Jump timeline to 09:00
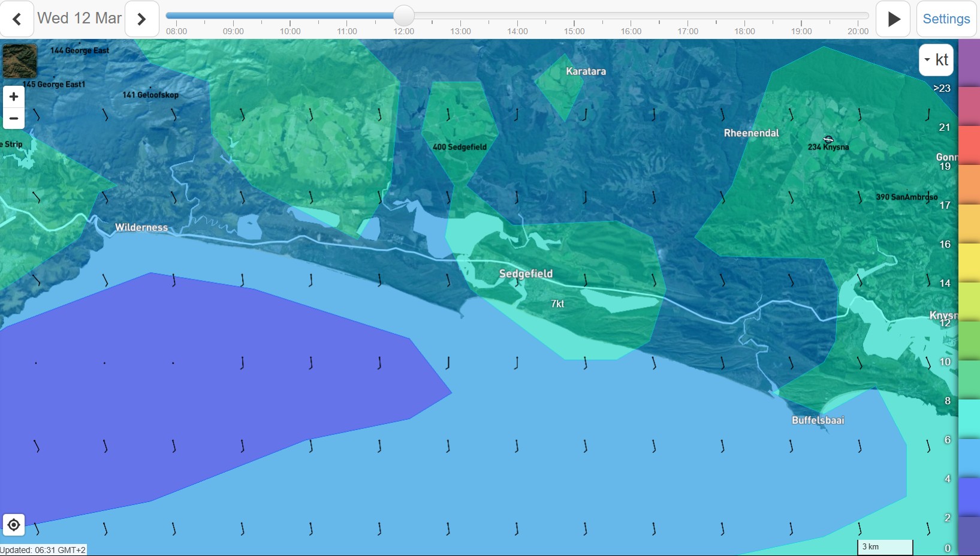The width and height of the screenshot is (980, 556). pos(233,31)
